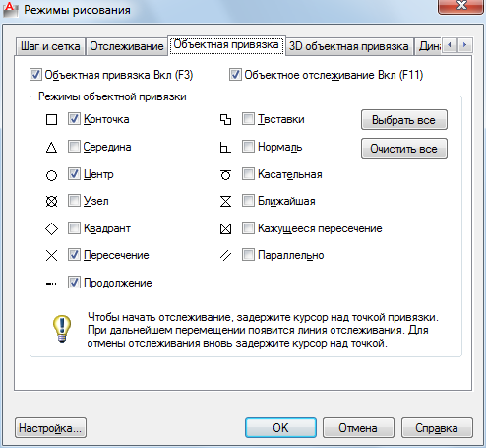Enable the Касательная checkbox
This screenshot has width=486, height=448.
(x=248, y=174)
